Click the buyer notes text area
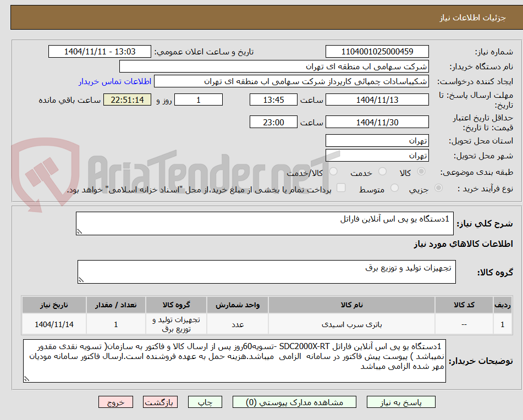This screenshot has height=420, width=523. click(234, 361)
